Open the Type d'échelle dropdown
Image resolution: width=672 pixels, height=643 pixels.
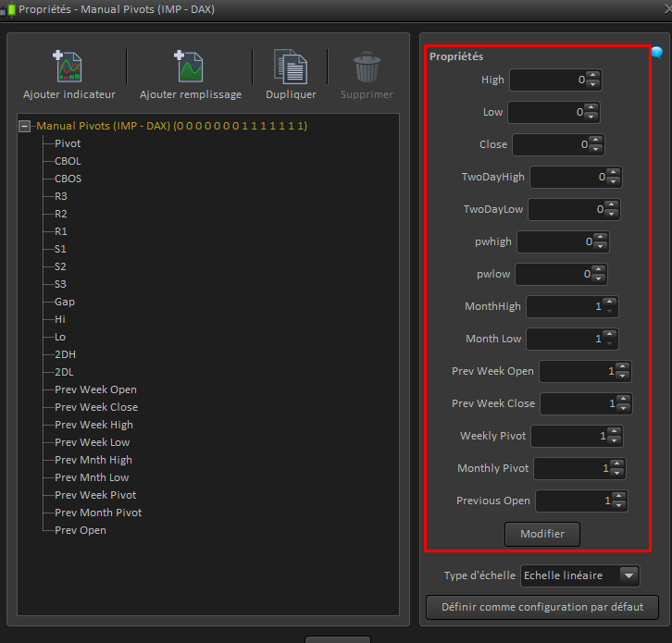click(579, 575)
